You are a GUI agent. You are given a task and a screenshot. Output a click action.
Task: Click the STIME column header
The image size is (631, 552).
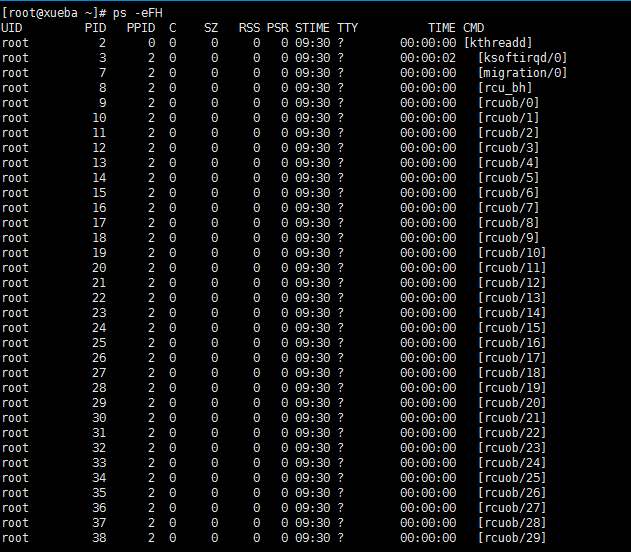pyautogui.click(x=312, y=28)
